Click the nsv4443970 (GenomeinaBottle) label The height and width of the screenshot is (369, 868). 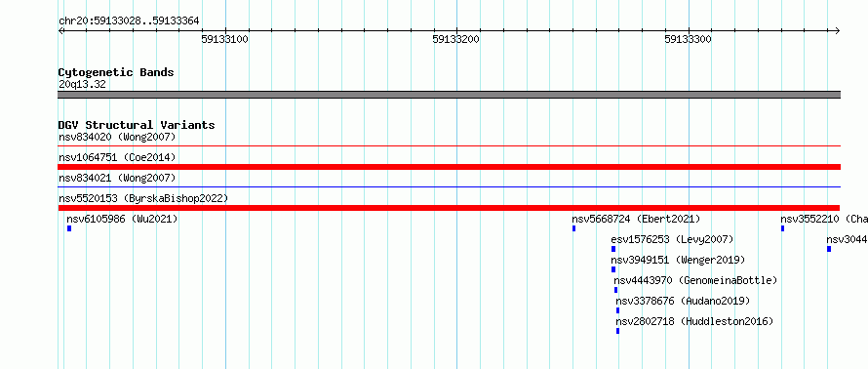pyautogui.click(x=695, y=280)
